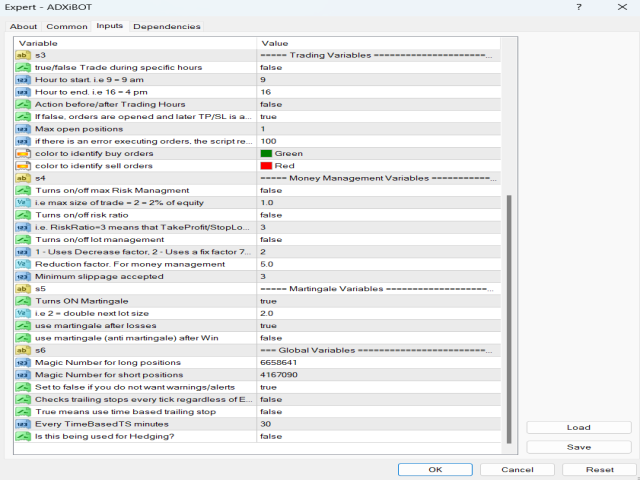The image size is (640, 480).
Task: Click the bool icon for lot management row
Action: click(23, 240)
